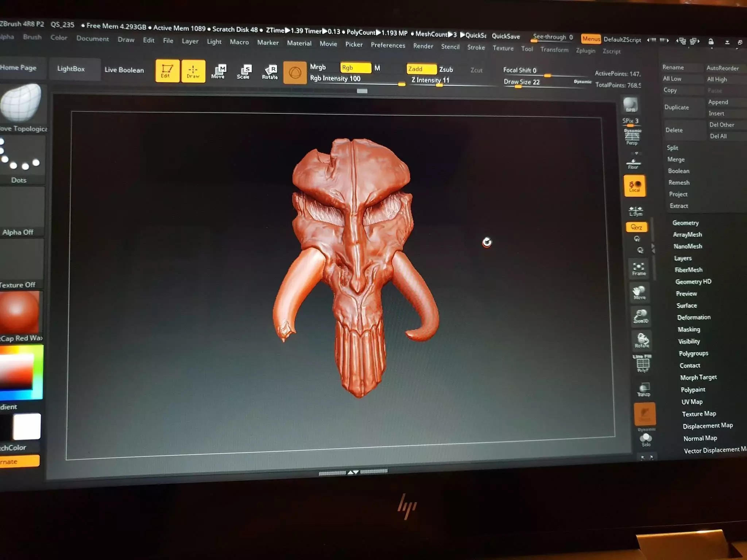The width and height of the screenshot is (747, 560).
Task: Expand the ArrayMesh subpalette
Action: click(687, 234)
